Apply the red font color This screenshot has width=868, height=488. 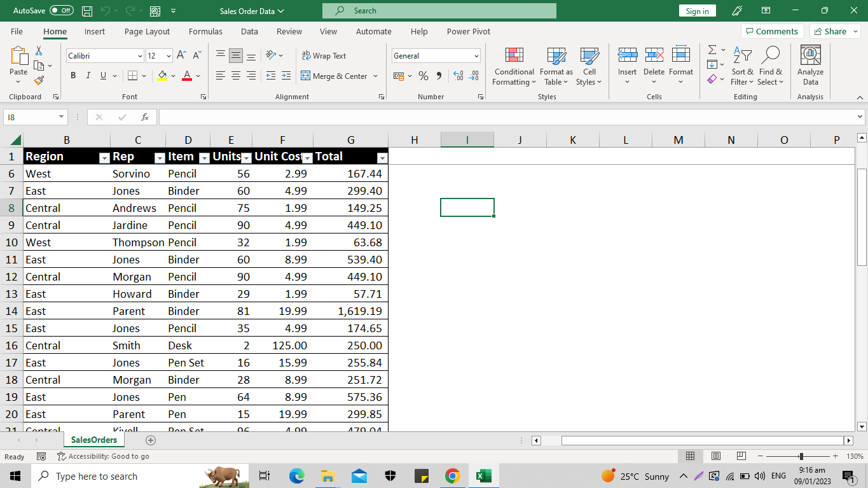[187, 76]
